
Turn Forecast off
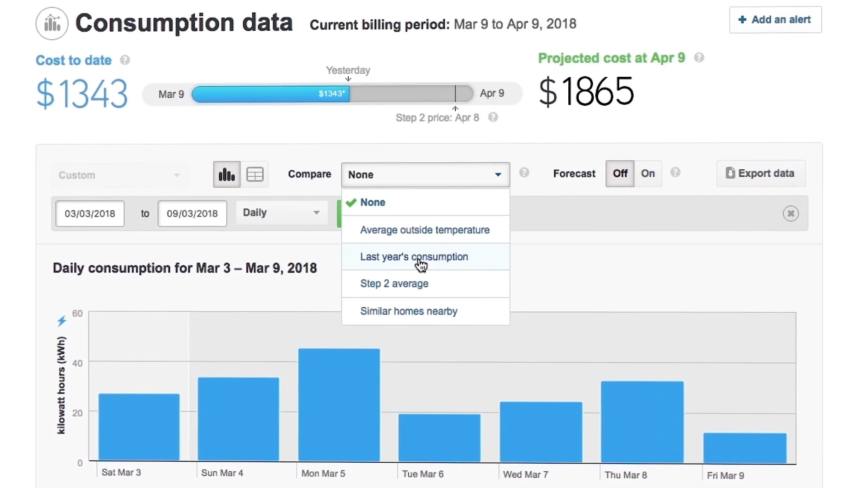tap(620, 174)
